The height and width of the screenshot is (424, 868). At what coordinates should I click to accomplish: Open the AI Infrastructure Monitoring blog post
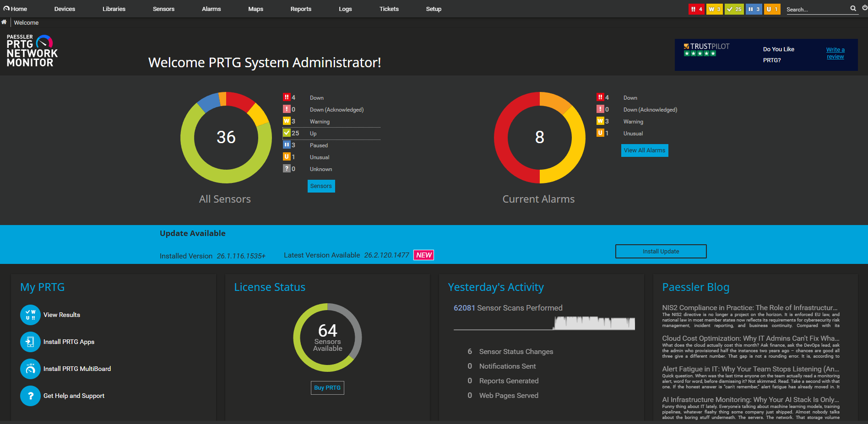751,400
